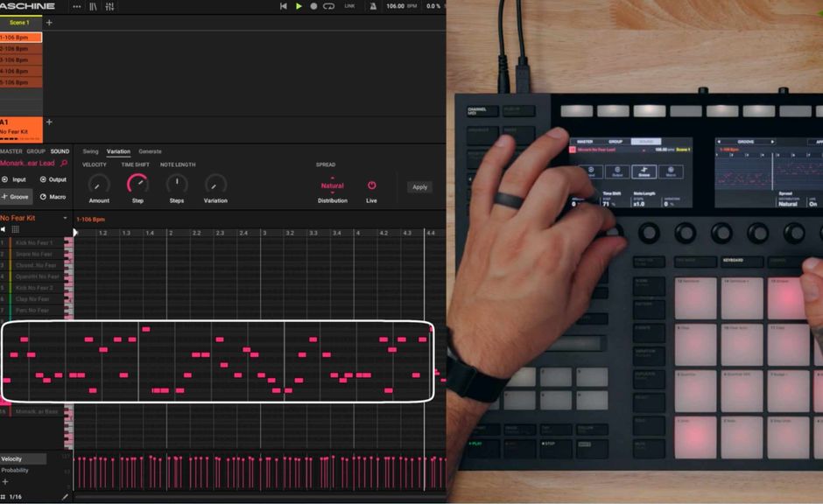Select the pattern 3-106 Bpm

pyautogui.click(x=21, y=59)
